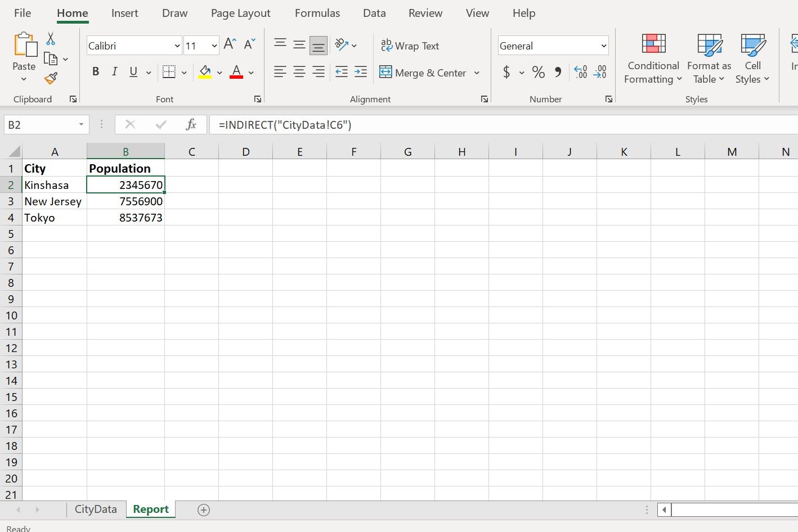
Task: Click the Format Painter icon
Action: (51, 79)
